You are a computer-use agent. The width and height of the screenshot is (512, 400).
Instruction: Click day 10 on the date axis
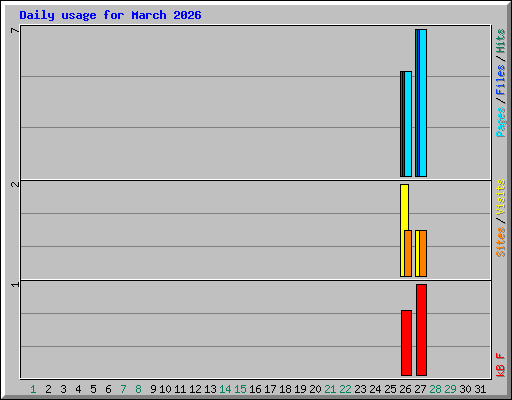point(165,389)
